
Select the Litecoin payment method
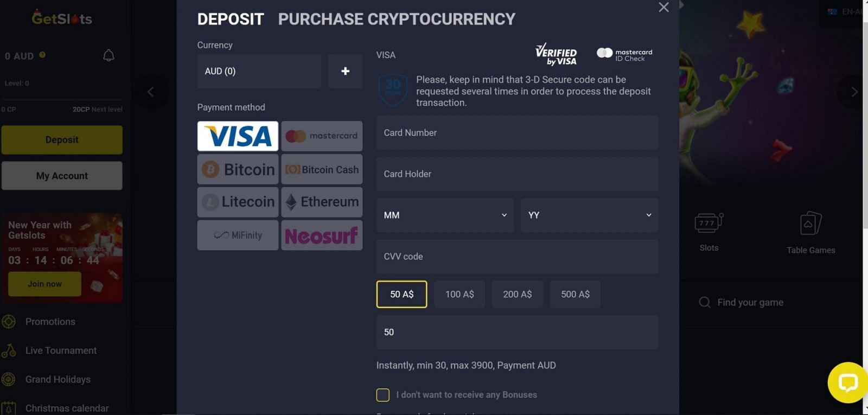tap(238, 202)
